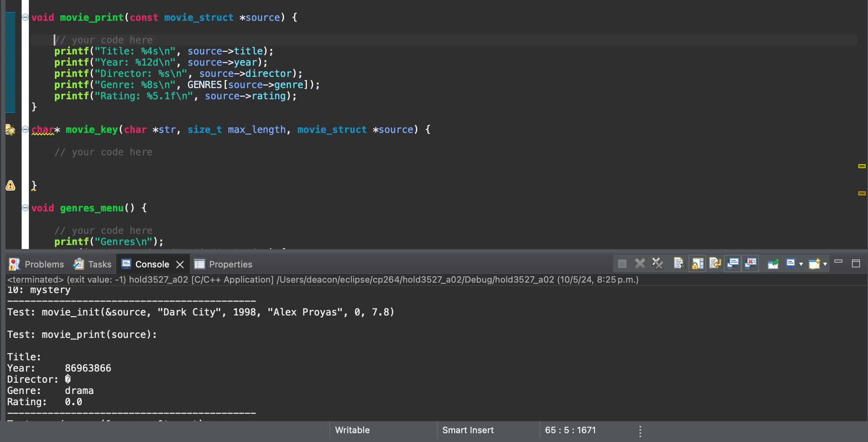This screenshot has height=442, width=868.
Task: Open the Display Selected Console dropdown arrow
Action: pos(801,264)
